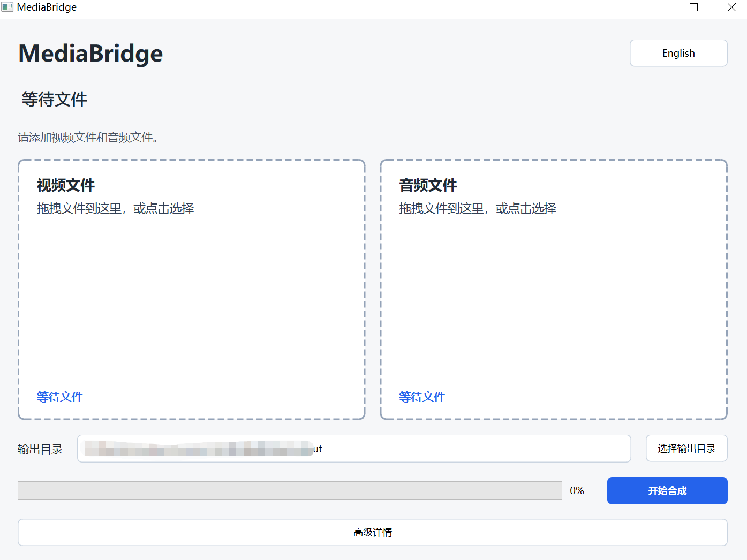This screenshot has width=747, height=560.
Task: Click the progress bar showing 0%
Action: [x=290, y=490]
